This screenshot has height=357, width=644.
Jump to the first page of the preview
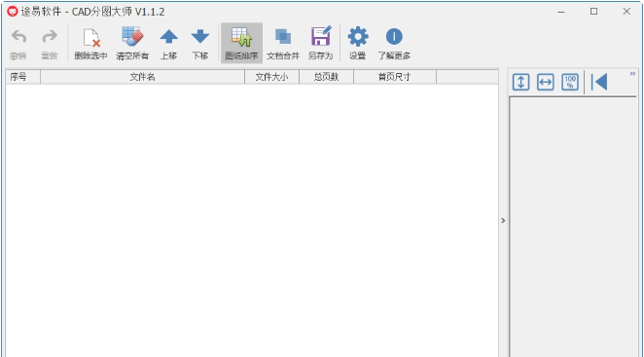[x=599, y=82]
